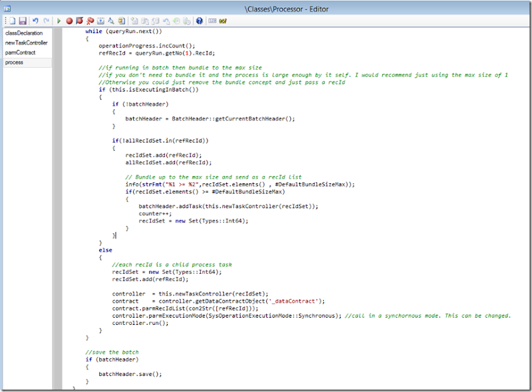Select the classDeclaration method

point(24,33)
